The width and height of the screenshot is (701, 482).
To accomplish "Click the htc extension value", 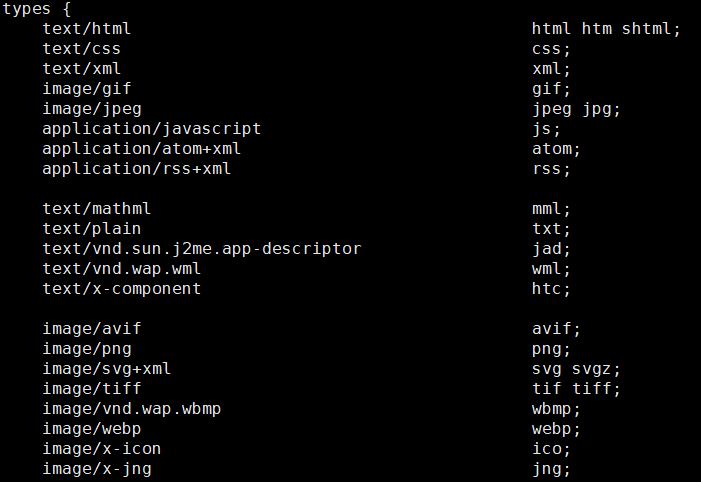I will click(x=546, y=289).
